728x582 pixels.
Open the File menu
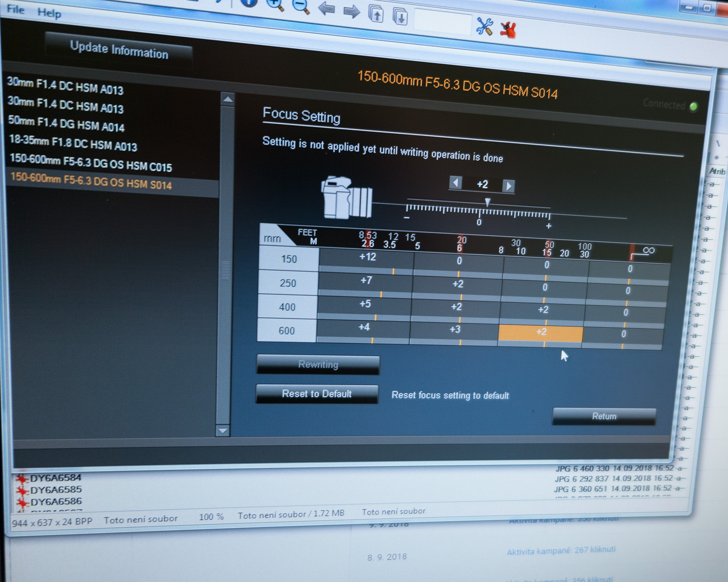click(16, 9)
